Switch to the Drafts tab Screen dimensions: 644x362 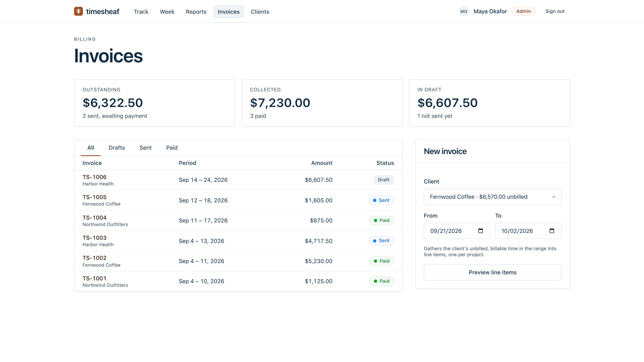pyautogui.click(x=117, y=148)
